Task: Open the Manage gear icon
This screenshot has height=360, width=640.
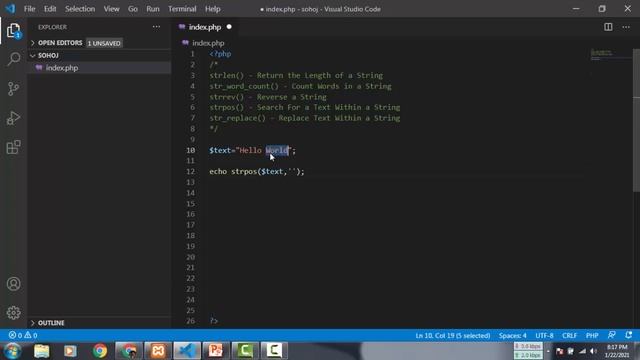Action: (13, 313)
